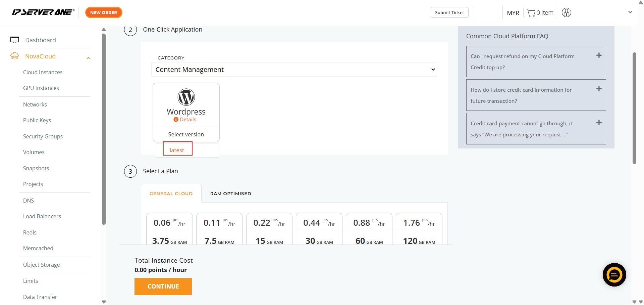
Task: Select the latest Wordpress version
Action: [x=177, y=150]
